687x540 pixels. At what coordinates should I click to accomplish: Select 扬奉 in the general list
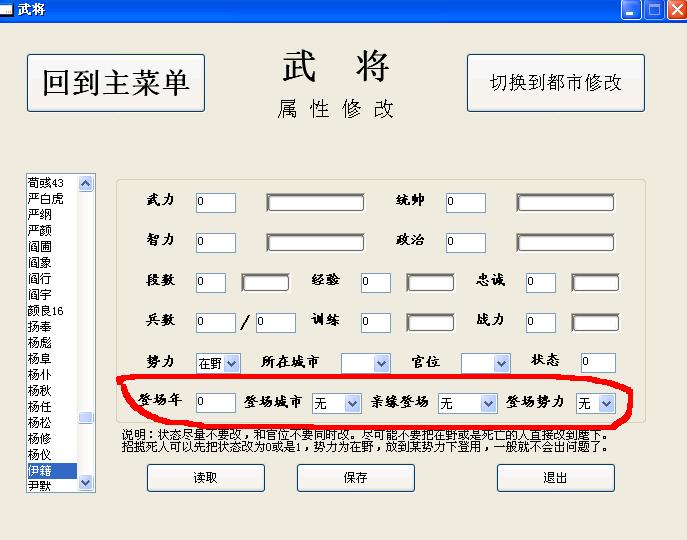point(52,327)
